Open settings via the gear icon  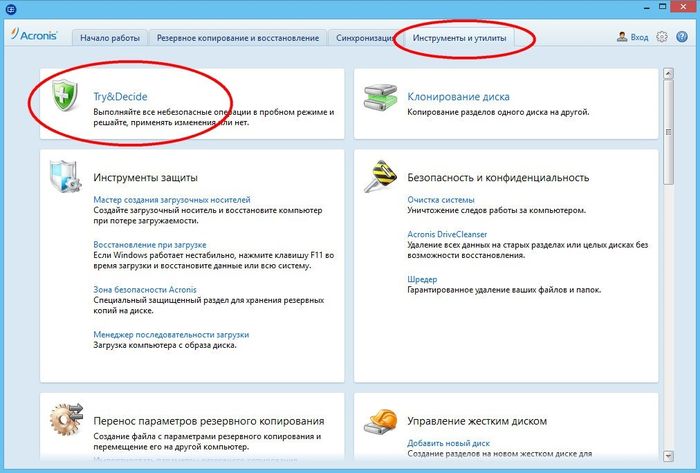click(x=662, y=37)
